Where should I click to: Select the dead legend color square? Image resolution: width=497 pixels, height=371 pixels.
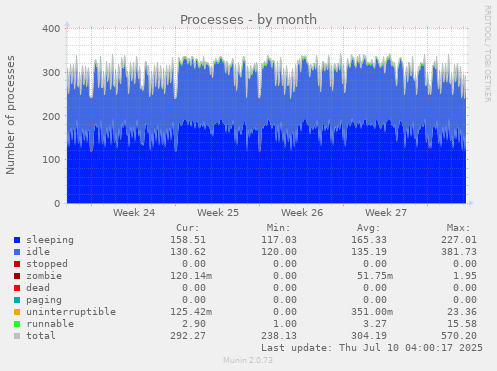(x=17, y=288)
